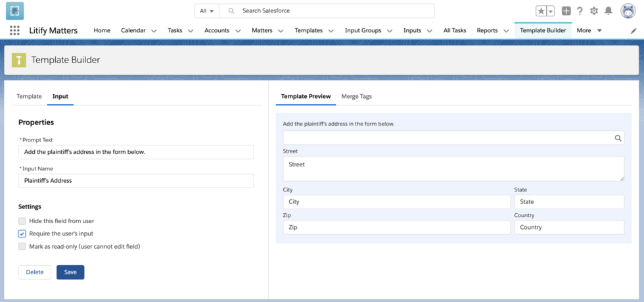The image size is (644, 302).
Task: Open the Accounts tab
Action: (x=217, y=30)
